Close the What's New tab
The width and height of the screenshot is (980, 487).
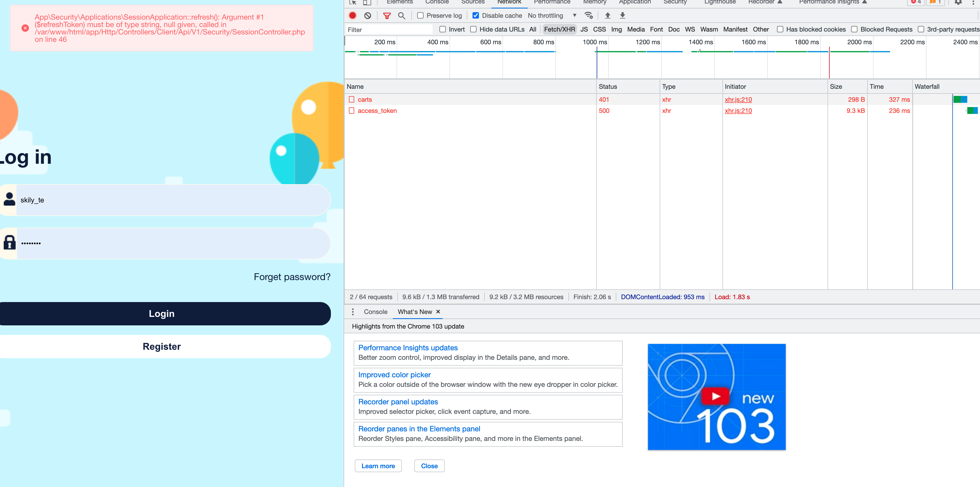coord(438,312)
